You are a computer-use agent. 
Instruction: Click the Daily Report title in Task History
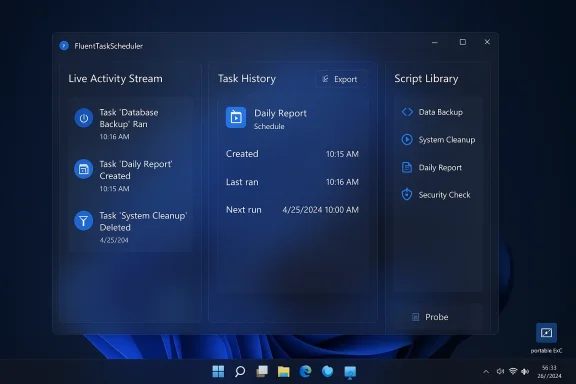tap(280, 113)
